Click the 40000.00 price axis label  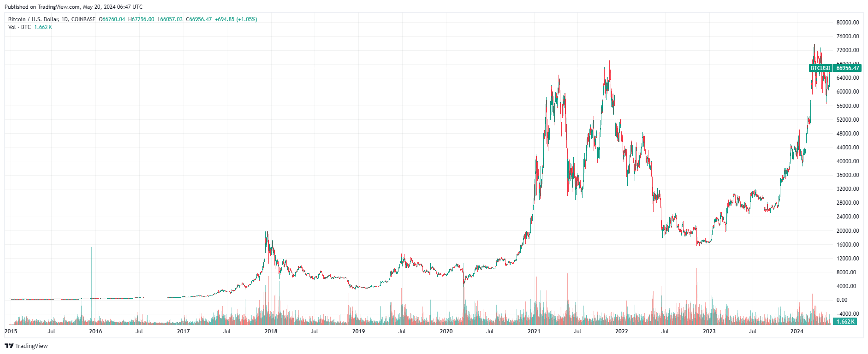[848, 161]
